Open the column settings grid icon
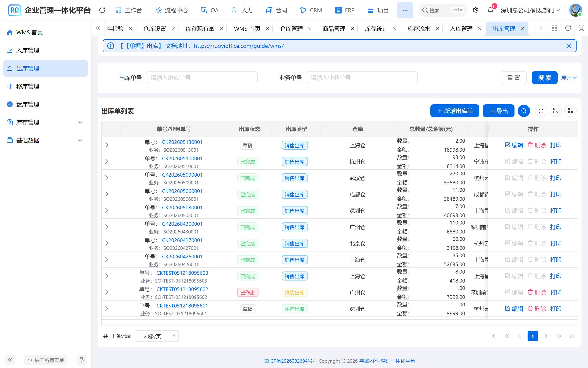588x368 pixels. click(570, 111)
